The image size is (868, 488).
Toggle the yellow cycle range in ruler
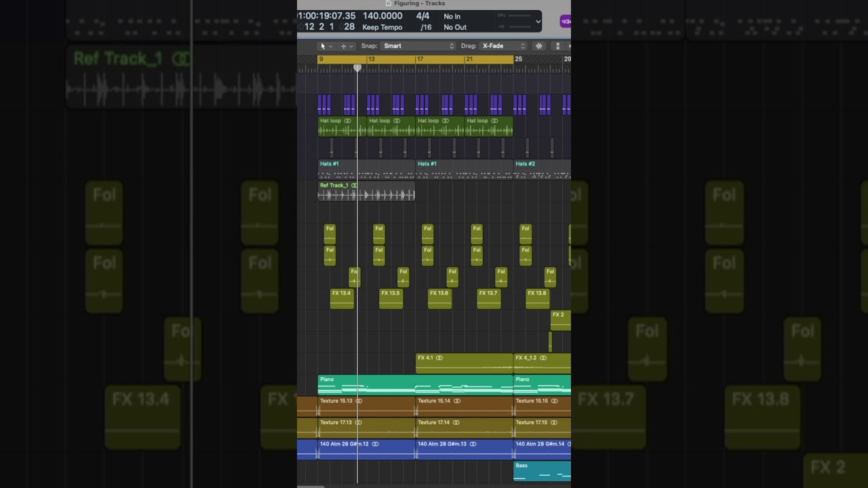click(x=416, y=60)
